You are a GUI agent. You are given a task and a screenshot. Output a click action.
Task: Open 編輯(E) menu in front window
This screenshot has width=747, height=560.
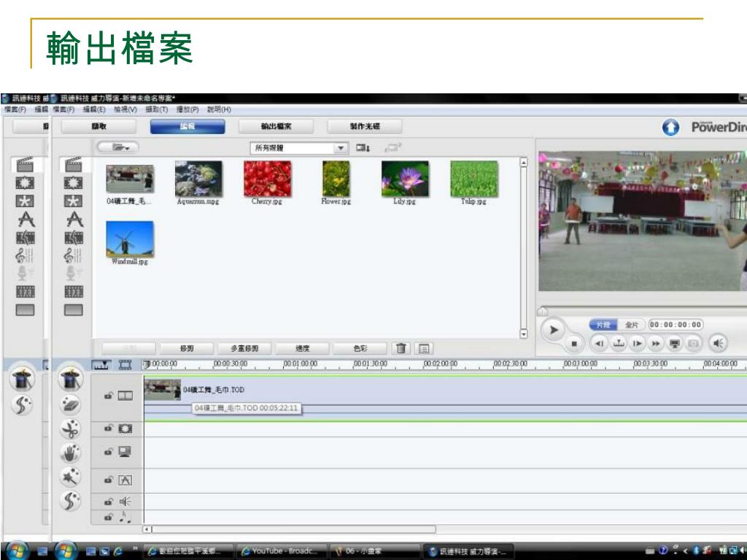(x=94, y=109)
